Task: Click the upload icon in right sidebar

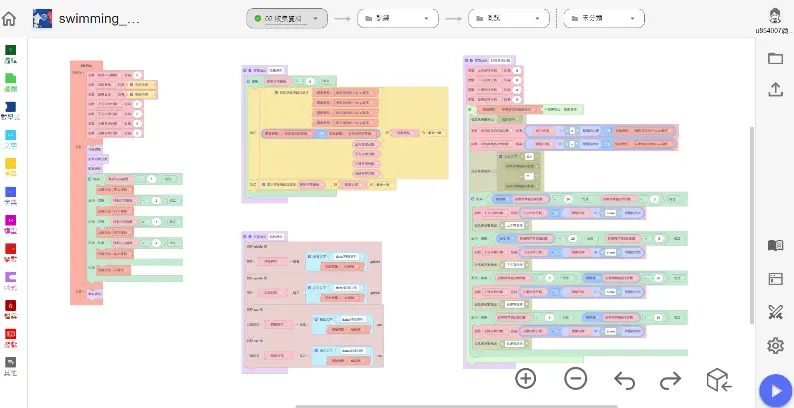Action: tap(775, 90)
